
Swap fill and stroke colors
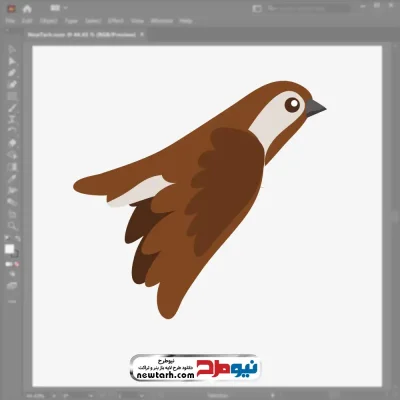(17, 238)
